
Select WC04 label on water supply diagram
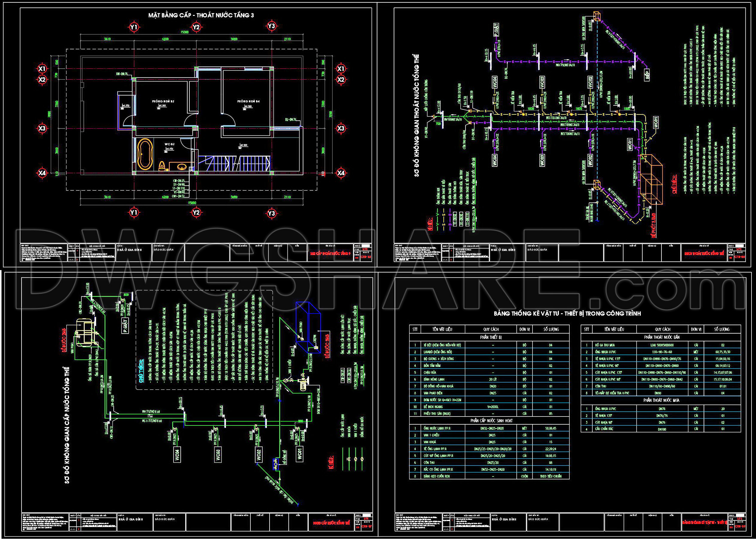177,454
